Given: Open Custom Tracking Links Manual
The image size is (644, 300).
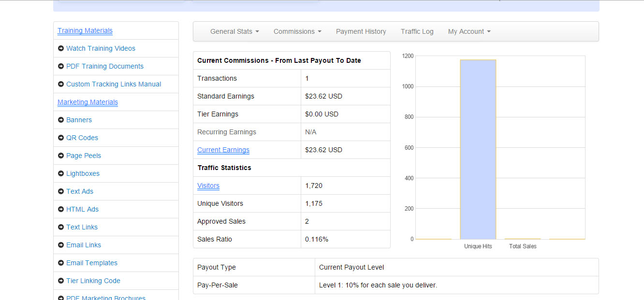Looking at the screenshot, I should click(114, 84).
